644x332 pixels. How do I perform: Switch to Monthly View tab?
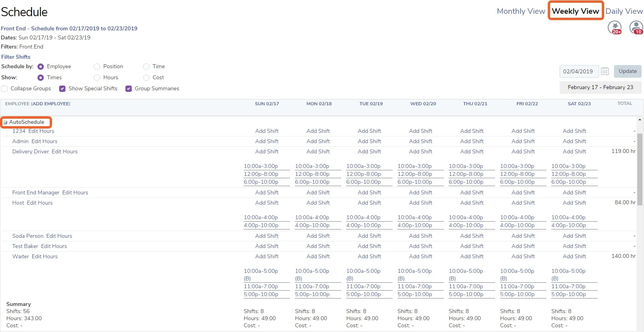click(x=521, y=11)
